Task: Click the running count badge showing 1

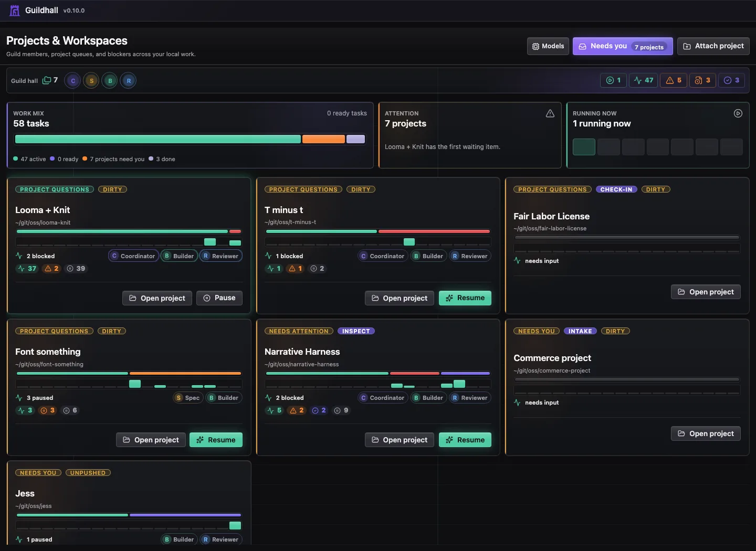Action: point(613,80)
